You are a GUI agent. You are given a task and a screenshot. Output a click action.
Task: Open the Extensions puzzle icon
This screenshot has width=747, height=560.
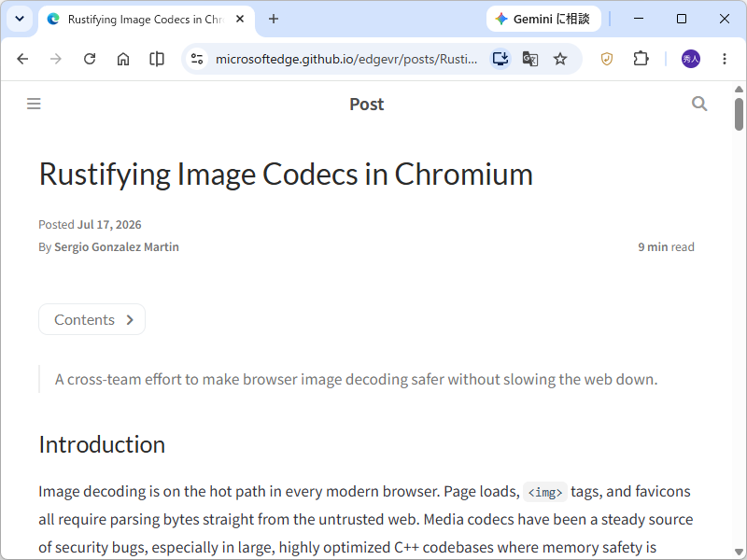click(641, 59)
